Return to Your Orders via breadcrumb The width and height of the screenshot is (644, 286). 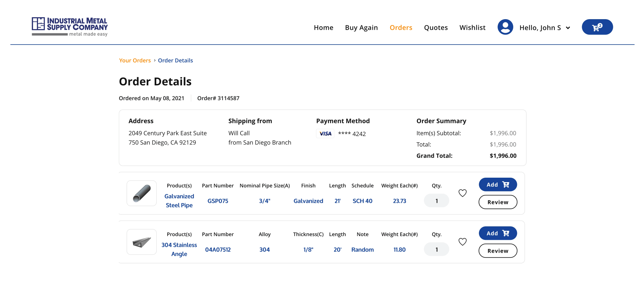[135, 61]
